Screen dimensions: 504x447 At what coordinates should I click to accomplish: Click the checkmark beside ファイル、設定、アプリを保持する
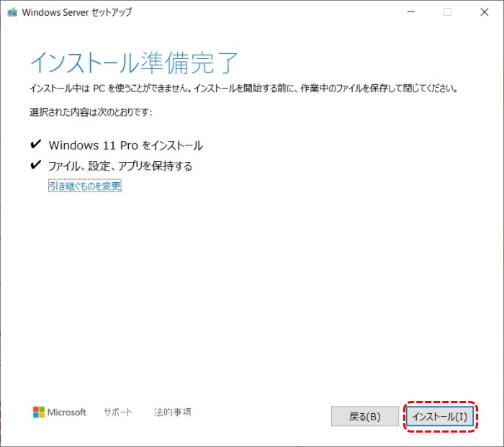(35, 165)
